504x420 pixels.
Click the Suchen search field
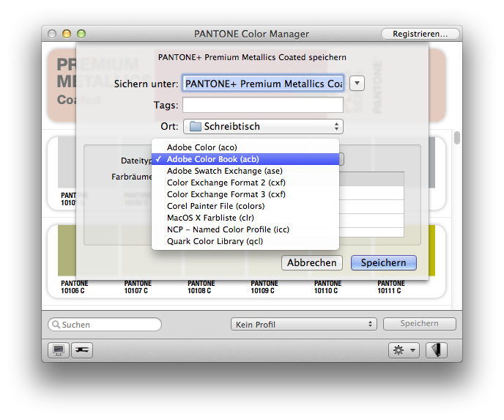coord(105,325)
